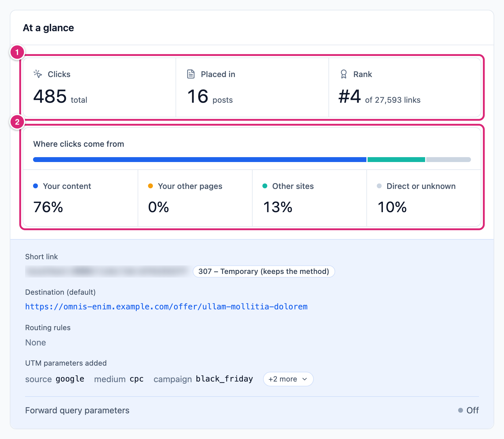The image size is (504, 439).
Task: Click the blue Your content legend dot
Action: [35, 186]
